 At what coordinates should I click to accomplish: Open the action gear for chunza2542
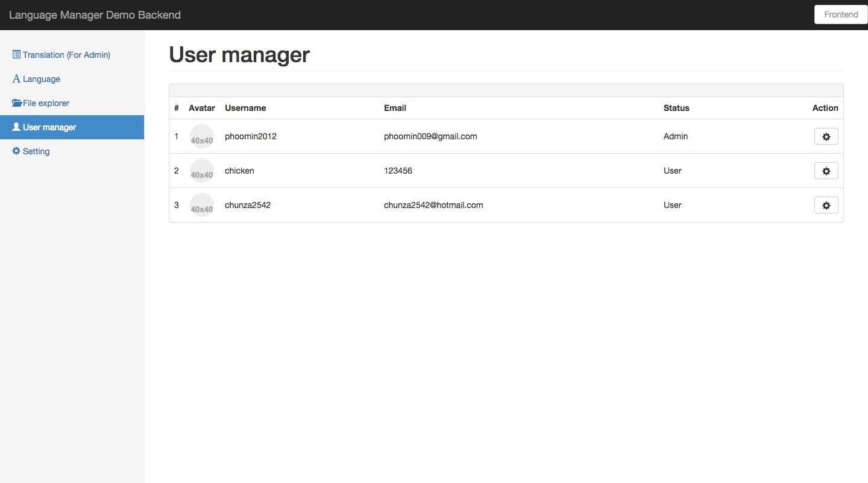pos(826,206)
